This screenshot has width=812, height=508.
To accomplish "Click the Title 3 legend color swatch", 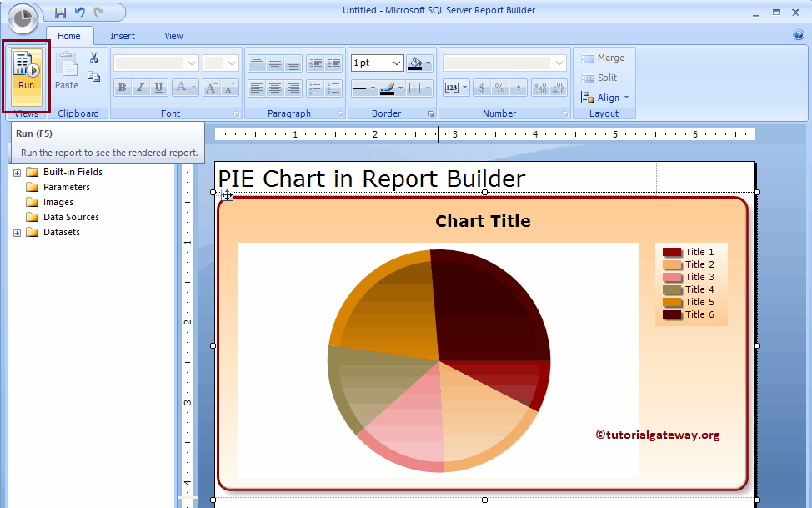I will tap(672, 277).
